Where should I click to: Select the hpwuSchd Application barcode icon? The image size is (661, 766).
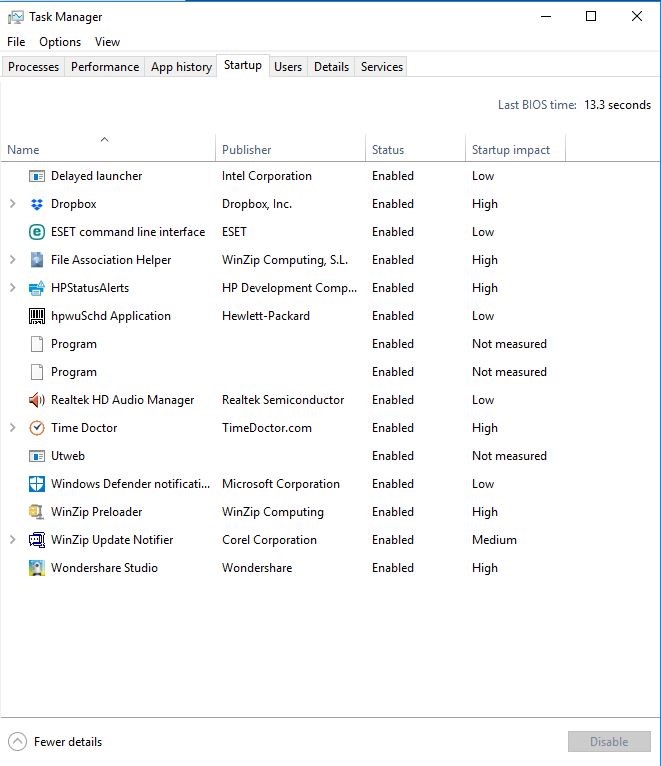pos(37,316)
